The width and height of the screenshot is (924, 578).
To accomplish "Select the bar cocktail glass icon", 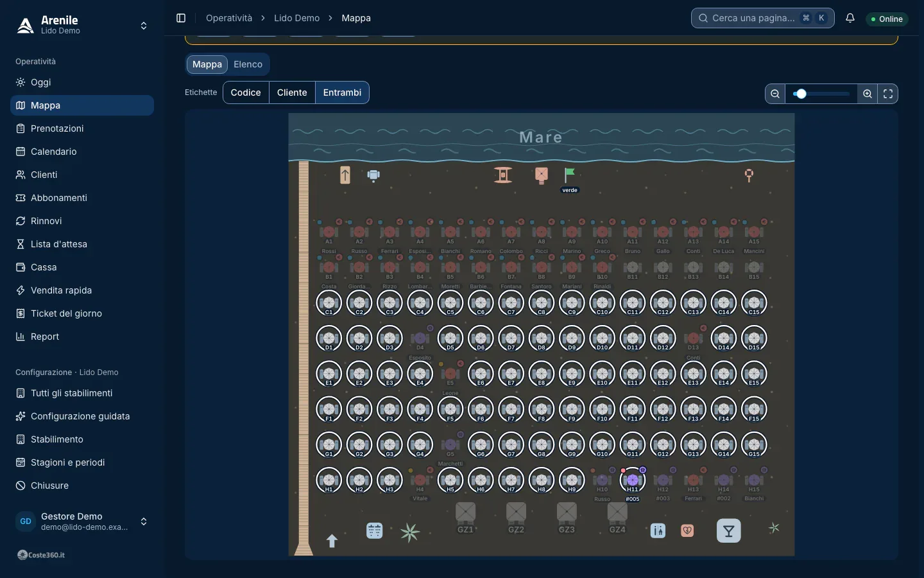I will (728, 530).
